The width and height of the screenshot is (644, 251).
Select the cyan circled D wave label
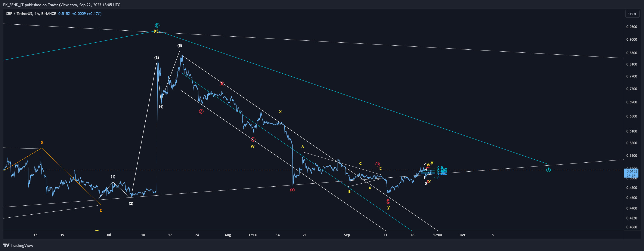pos(157,25)
